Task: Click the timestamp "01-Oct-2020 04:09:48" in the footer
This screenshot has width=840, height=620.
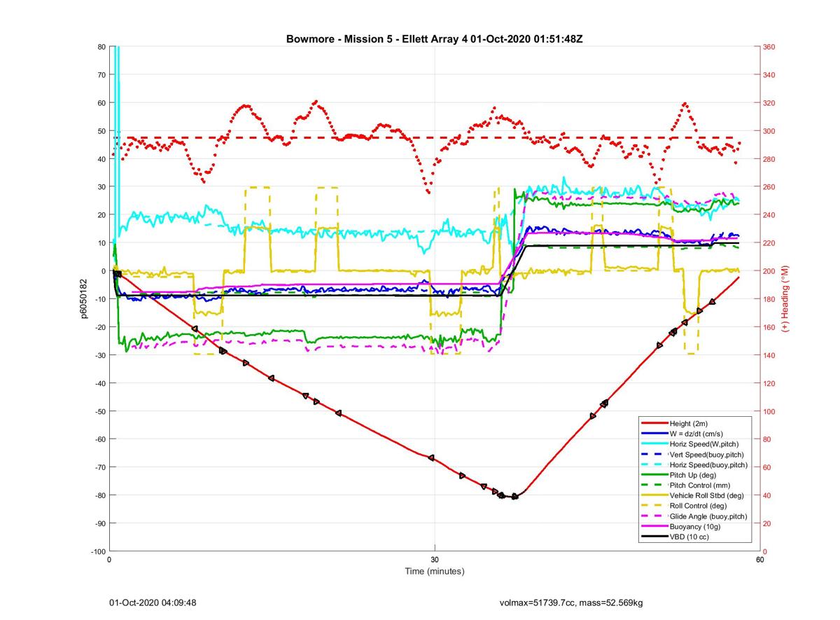Action: (x=153, y=602)
